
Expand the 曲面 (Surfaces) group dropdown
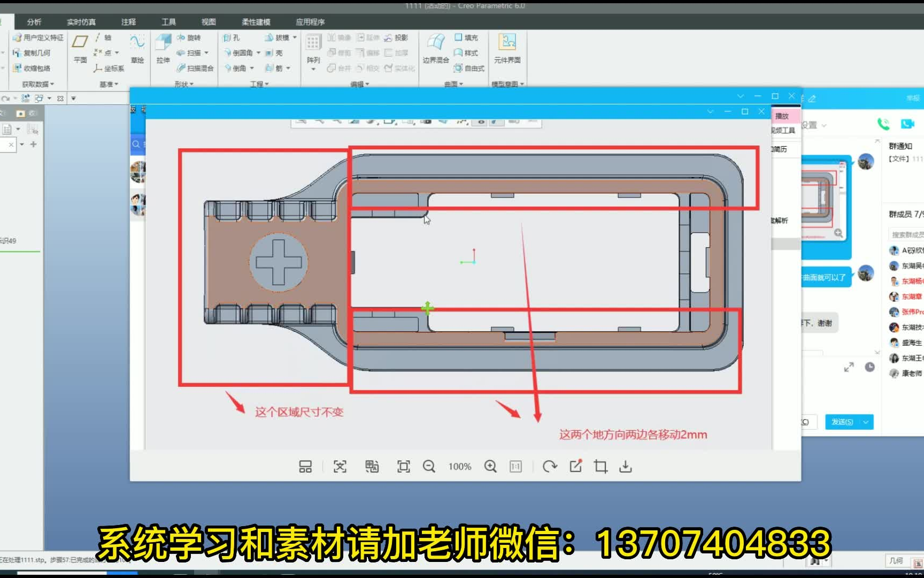(453, 84)
